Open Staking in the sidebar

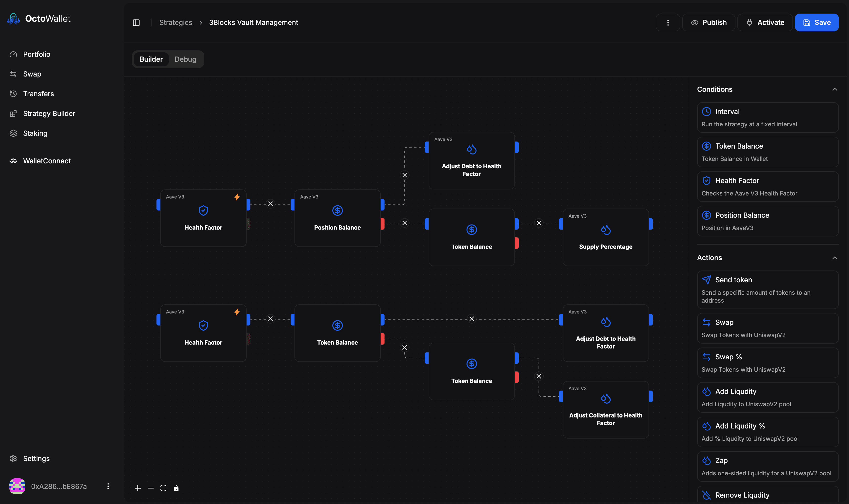pos(35,133)
